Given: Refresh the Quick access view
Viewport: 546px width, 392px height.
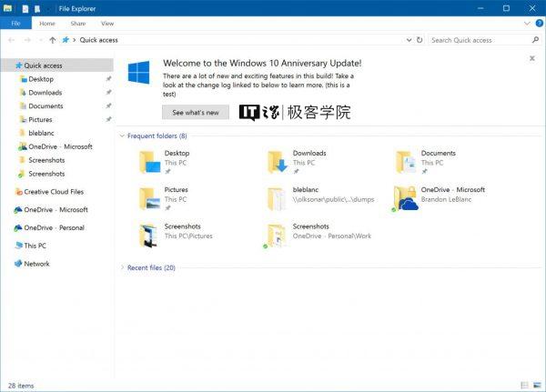Looking at the screenshot, I should pyautogui.click(x=420, y=40).
